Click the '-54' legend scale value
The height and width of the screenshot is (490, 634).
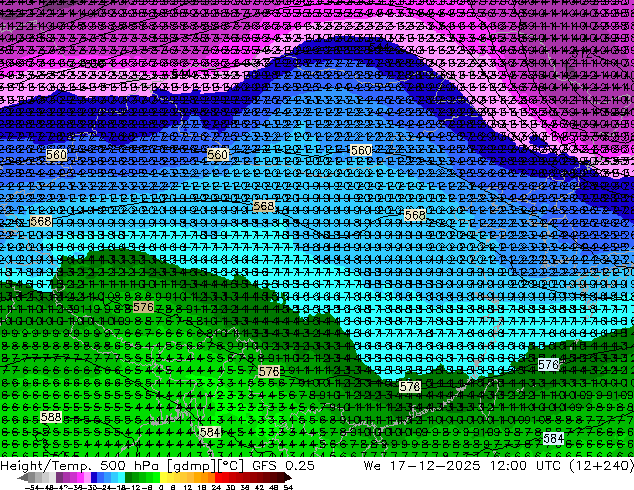point(32,487)
